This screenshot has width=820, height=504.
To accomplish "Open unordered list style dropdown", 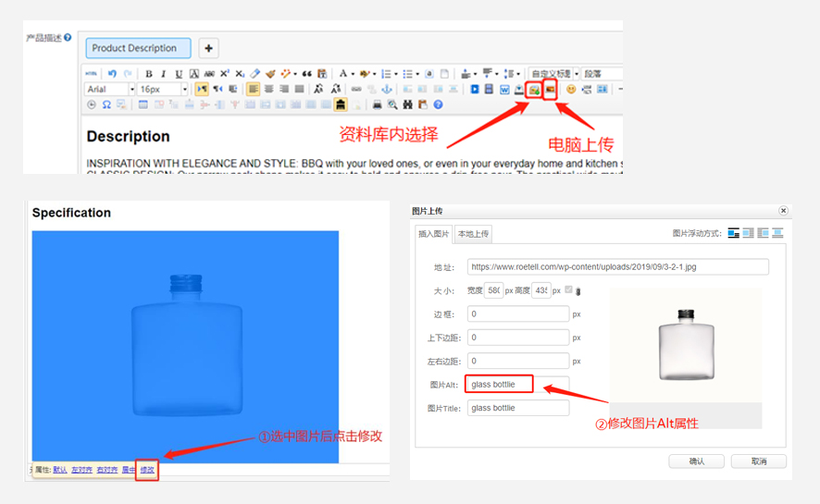I will [x=417, y=74].
